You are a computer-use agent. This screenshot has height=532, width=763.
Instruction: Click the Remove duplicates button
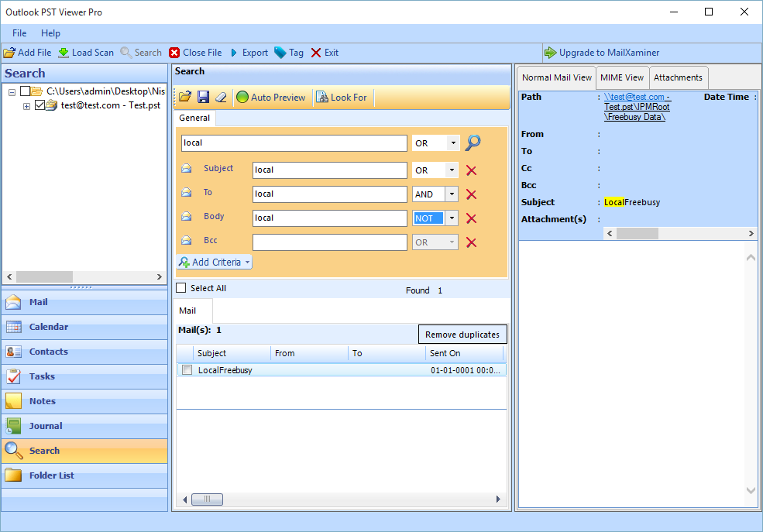[x=462, y=335]
